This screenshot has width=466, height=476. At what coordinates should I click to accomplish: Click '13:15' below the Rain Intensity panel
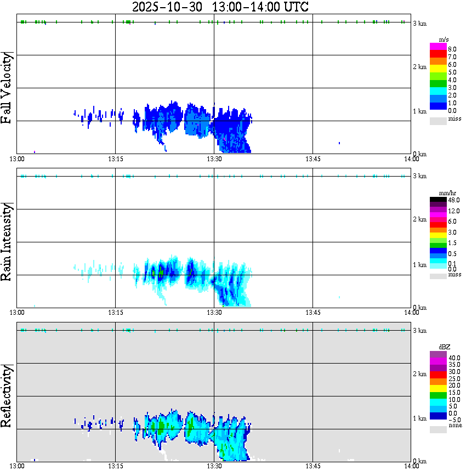pyautogui.click(x=116, y=313)
